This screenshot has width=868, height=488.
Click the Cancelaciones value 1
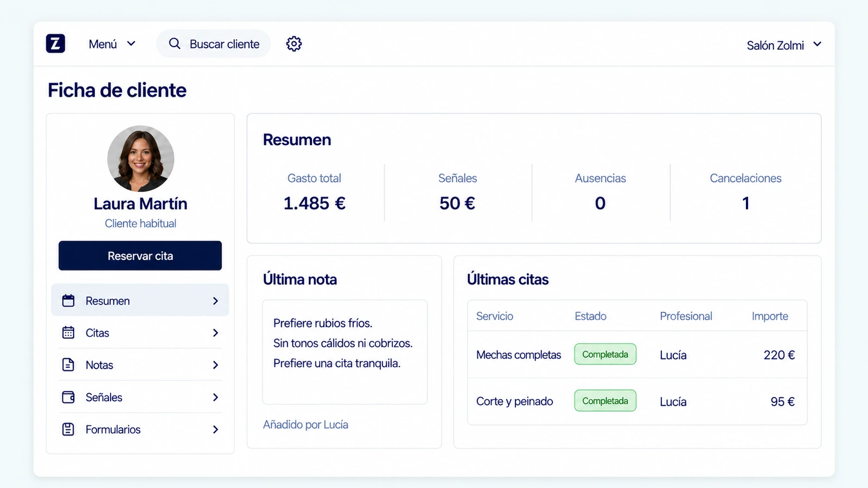746,203
